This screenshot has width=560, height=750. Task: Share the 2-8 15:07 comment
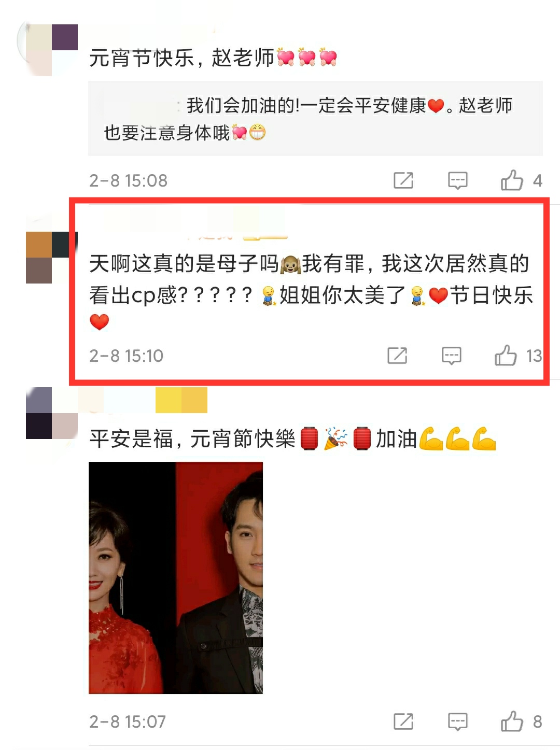point(403,721)
